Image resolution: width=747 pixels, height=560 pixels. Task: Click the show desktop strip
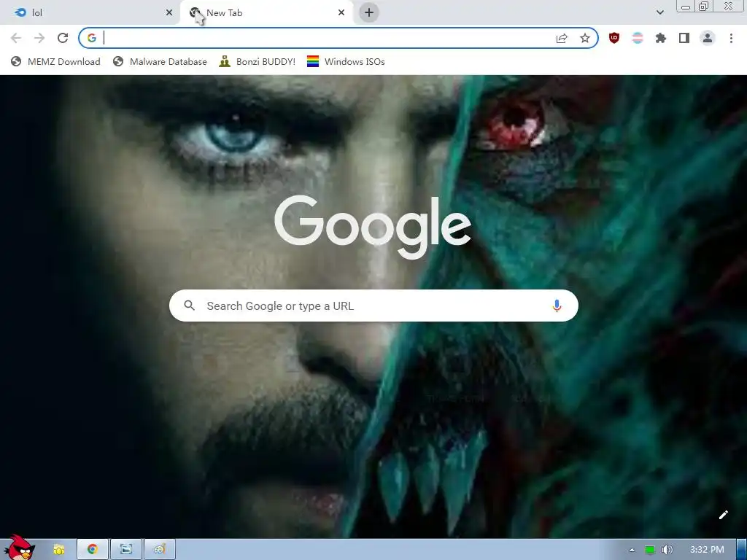coord(742,550)
